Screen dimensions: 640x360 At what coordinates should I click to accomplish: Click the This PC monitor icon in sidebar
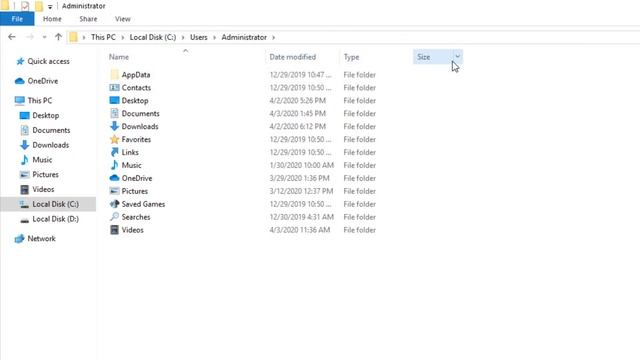tap(20, 100)
